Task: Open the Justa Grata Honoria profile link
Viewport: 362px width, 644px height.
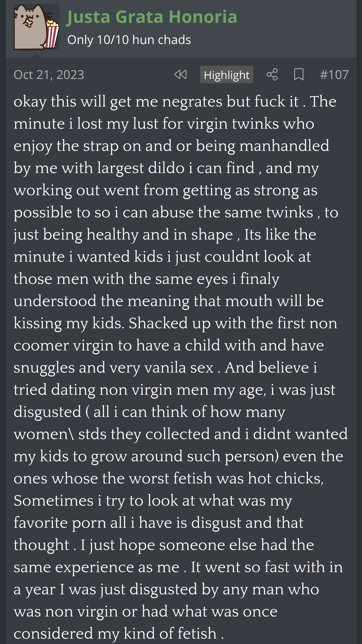Action: click(152, 17)
